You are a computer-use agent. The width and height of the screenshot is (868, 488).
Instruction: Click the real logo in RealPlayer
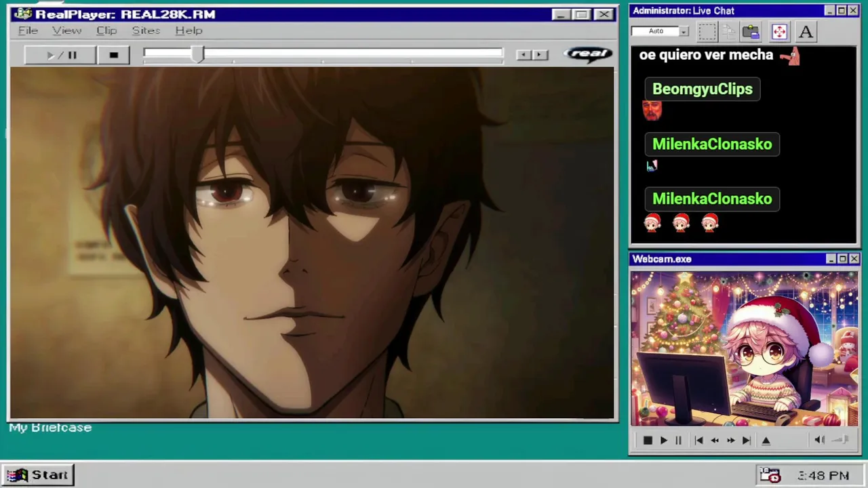(588, 54)
